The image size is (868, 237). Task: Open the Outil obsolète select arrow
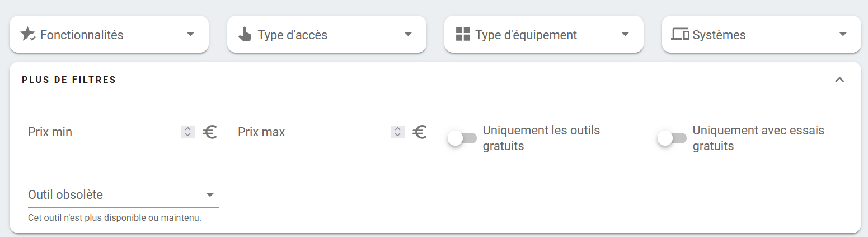(210, 195)
